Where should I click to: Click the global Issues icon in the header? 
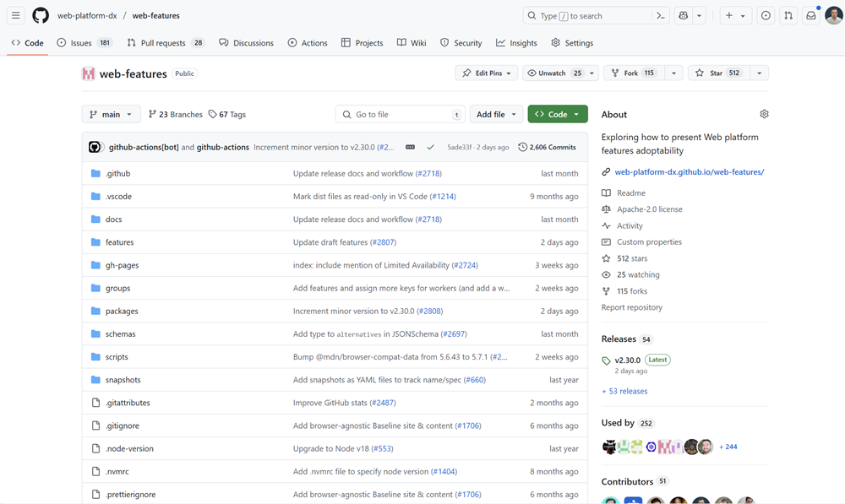pos(766,15)
